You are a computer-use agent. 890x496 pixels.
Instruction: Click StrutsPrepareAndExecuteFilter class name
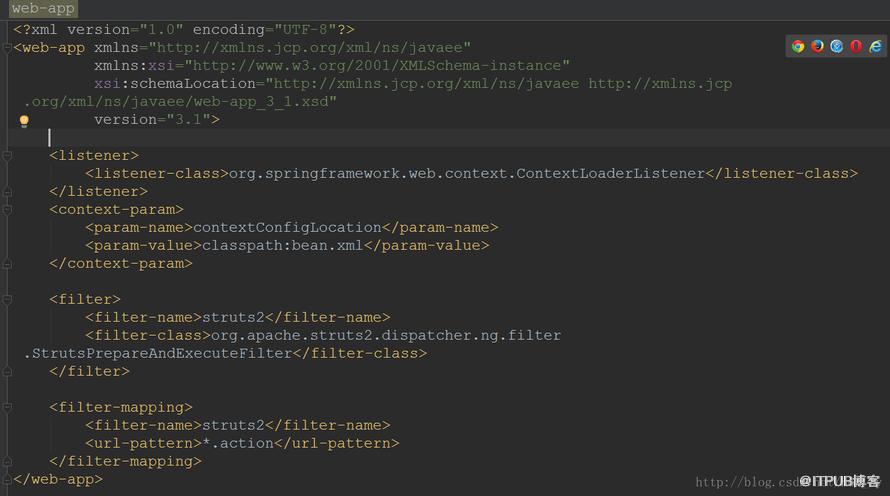(162, 354)
